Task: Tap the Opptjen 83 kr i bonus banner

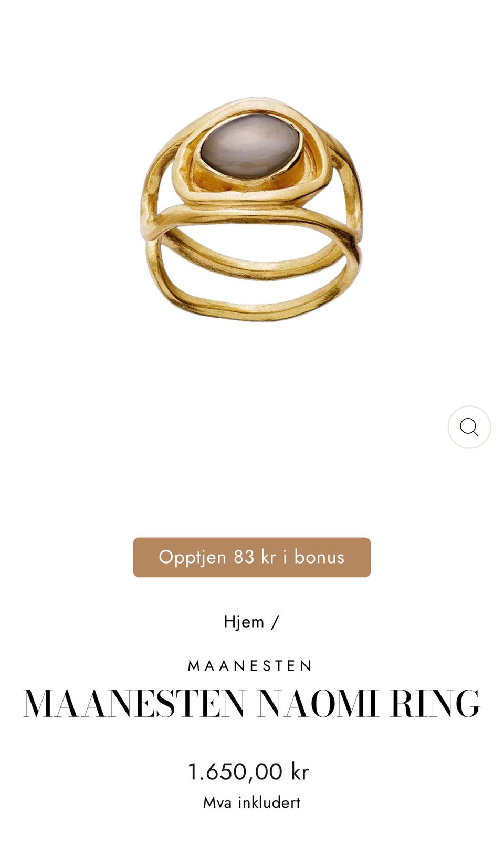Action: [x=252, y=557]
